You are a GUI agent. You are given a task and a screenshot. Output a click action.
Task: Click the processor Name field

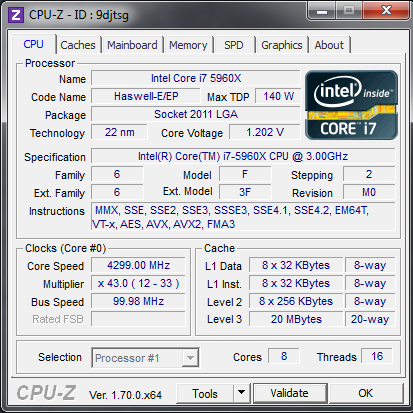pos(196,78)
